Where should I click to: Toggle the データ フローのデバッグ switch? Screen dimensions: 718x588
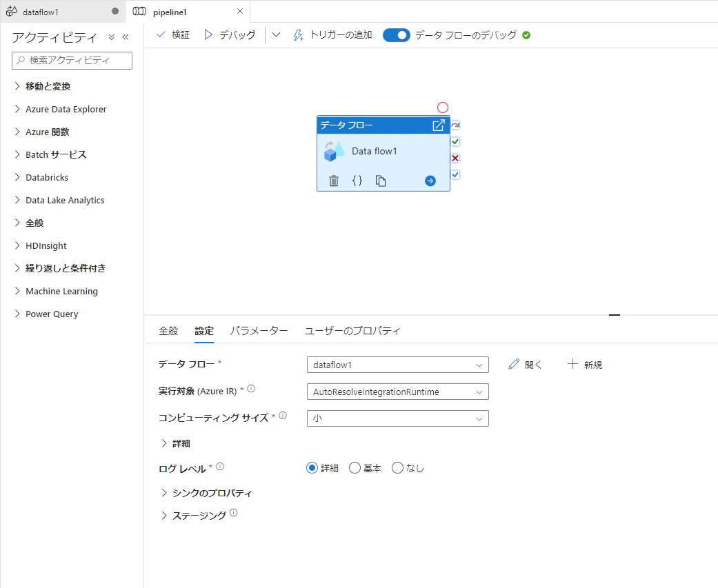point(396,35)
